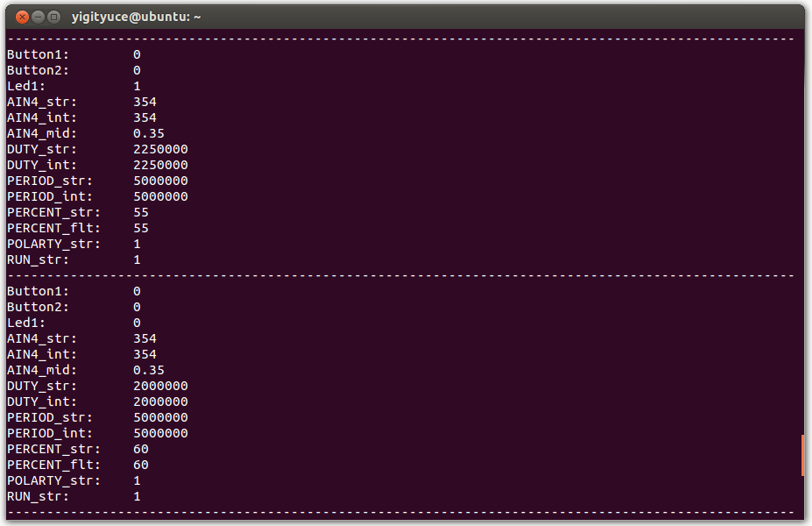This screenshot has height=526, width=812.
Task: Click the orange terminal scrollbar thumb
Action: point(802,456)
